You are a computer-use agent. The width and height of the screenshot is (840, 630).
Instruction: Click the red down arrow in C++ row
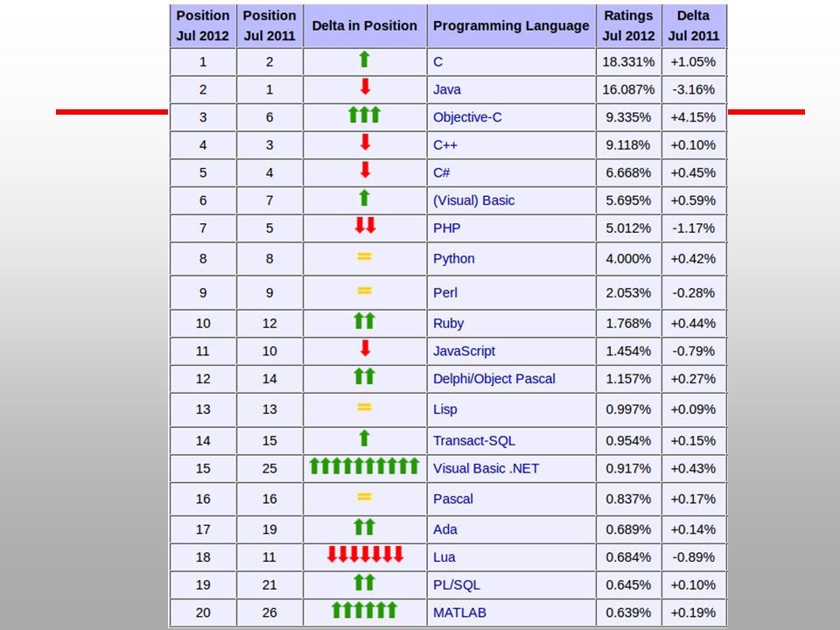coord(365,143)
